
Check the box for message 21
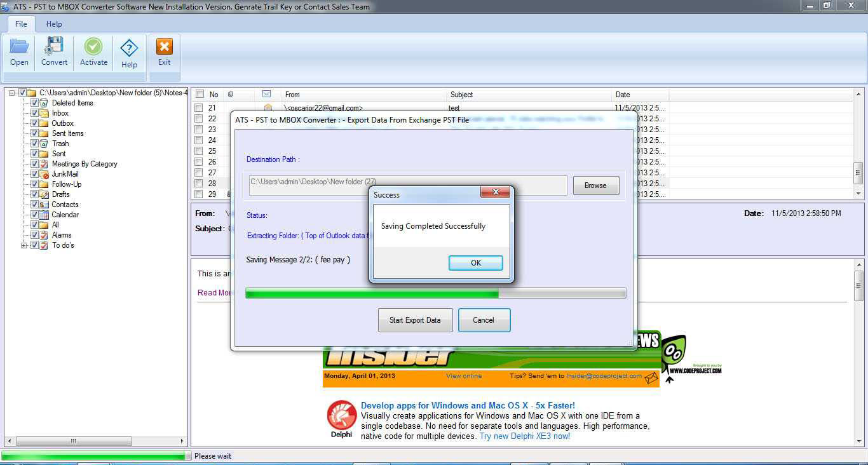tap(199, 108)
